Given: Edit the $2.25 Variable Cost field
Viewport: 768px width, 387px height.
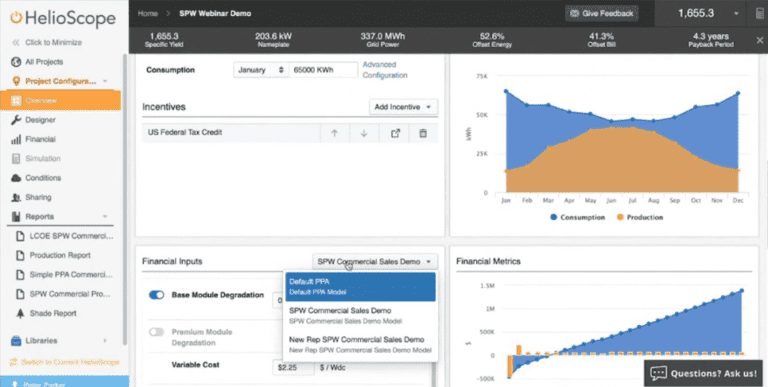Looking at the screenshot, I should tap(293, 367).
